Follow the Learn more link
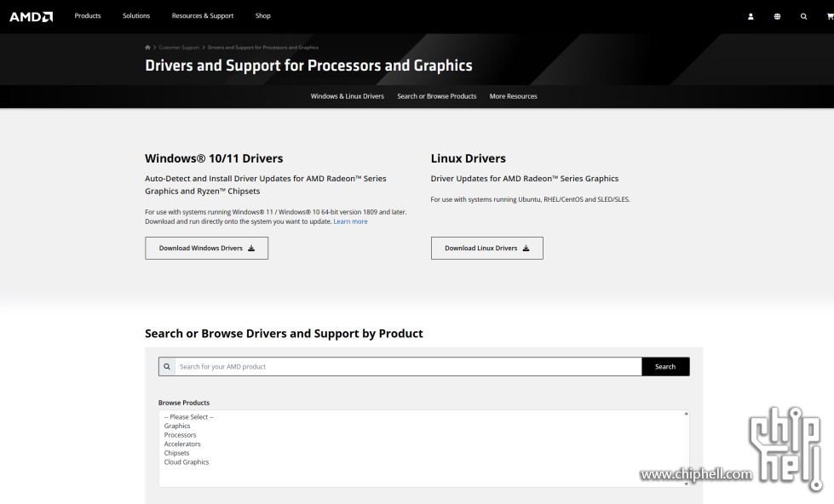Viewport: 834px width, 504px height. coord(350,221)
